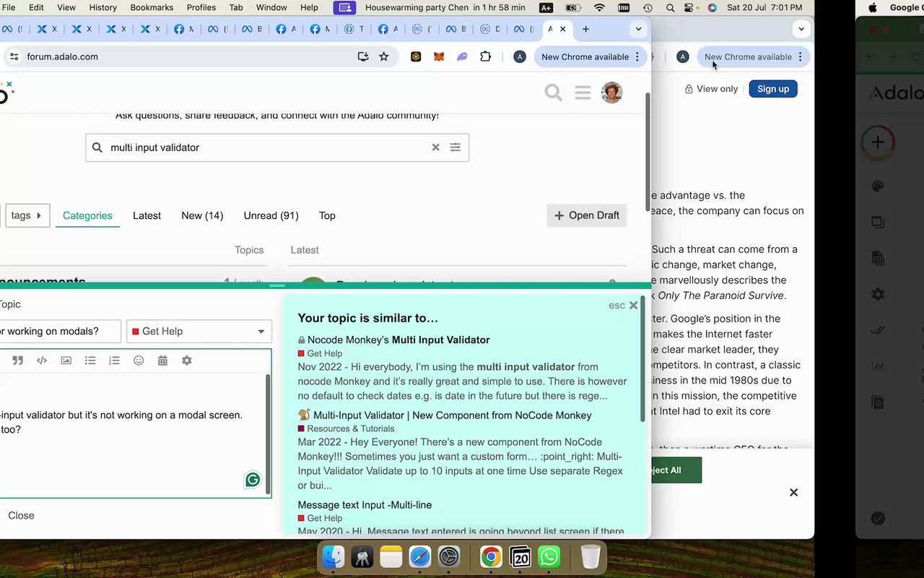This screenshot has height=578, width=924.
Task: Open Adalo settings gear in sidebar
Action: pyautogui.click(x=878, y=294)
